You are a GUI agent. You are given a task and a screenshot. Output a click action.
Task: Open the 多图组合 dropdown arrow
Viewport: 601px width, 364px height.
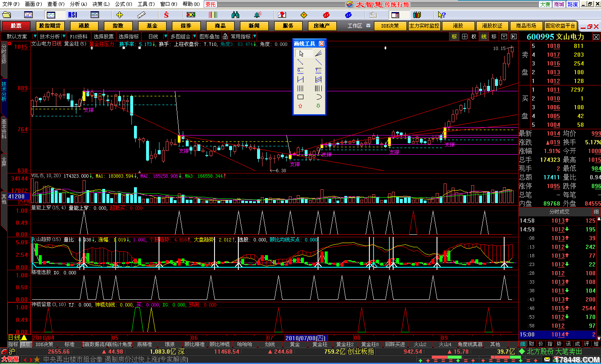point(194,37)
